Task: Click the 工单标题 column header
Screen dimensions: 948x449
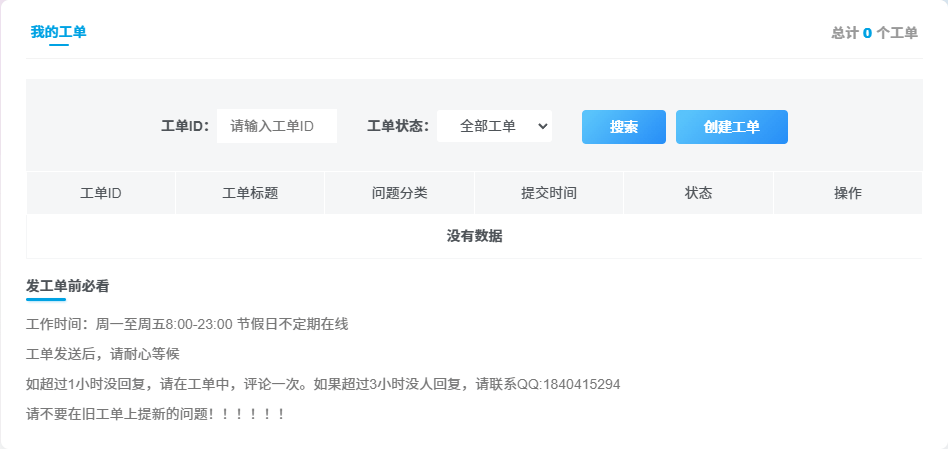Action: click(x=249, y=193)
